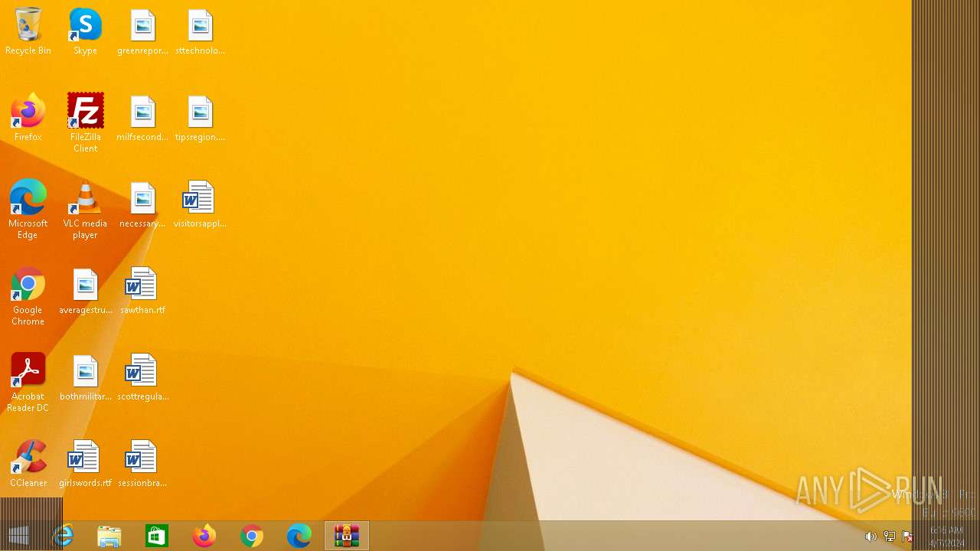The height and width of the screenshot is (551, 980).
Task: Select the bothmilitar... image file
Action: point(85,377)
